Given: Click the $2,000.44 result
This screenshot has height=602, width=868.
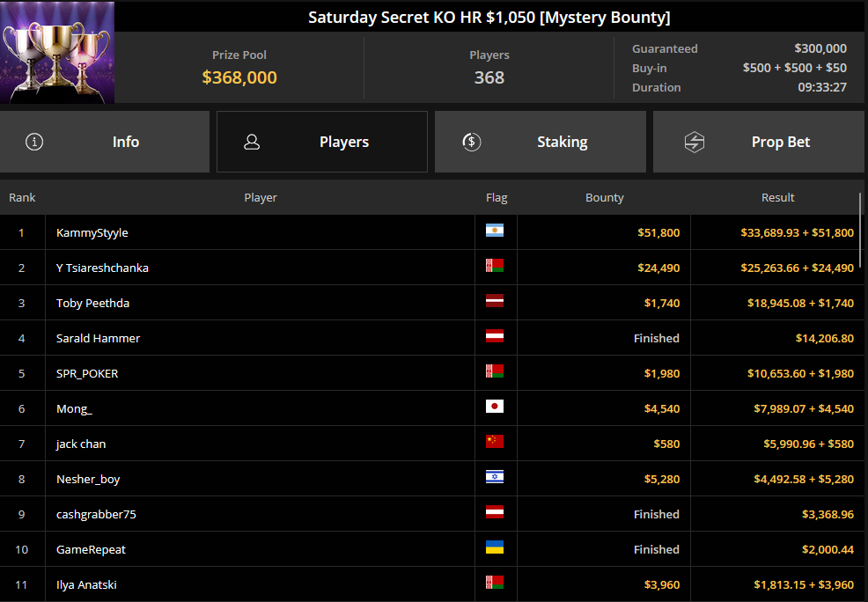Looking at the screenshot, I should pyautogui.click(x=828, y=549).
